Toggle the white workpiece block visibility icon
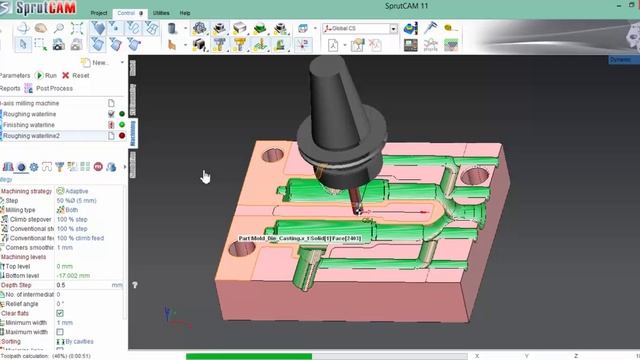This screenshot has height=360, width=640. [x=240, y=28]
